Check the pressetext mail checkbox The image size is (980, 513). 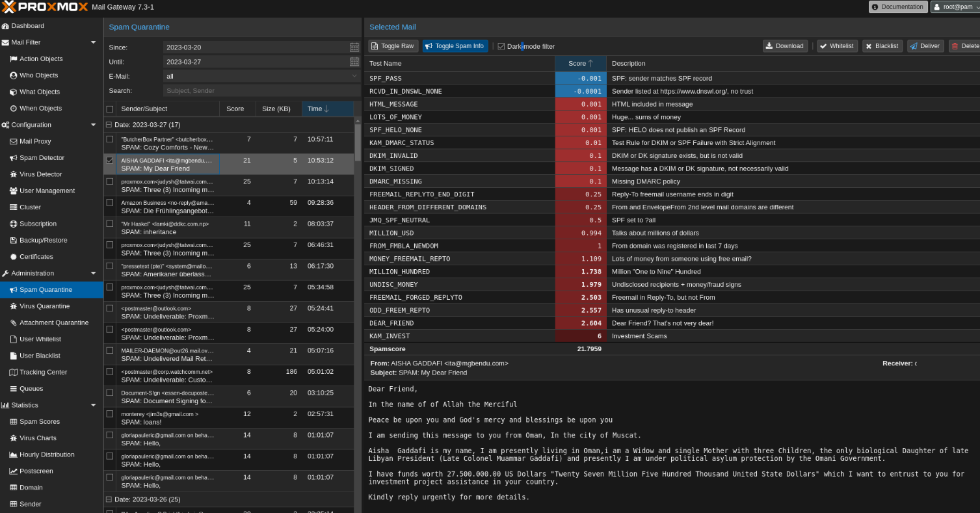click(x=110, y=266)
